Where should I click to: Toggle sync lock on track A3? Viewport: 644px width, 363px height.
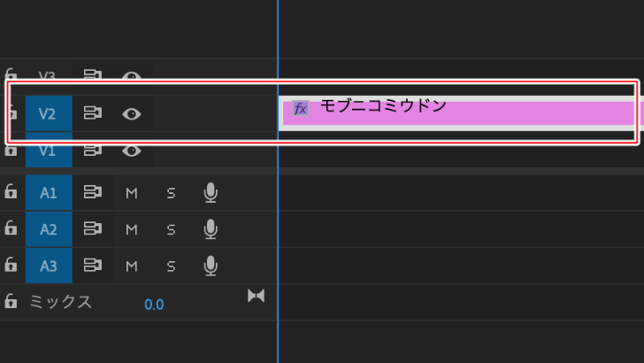coord(93,265)
